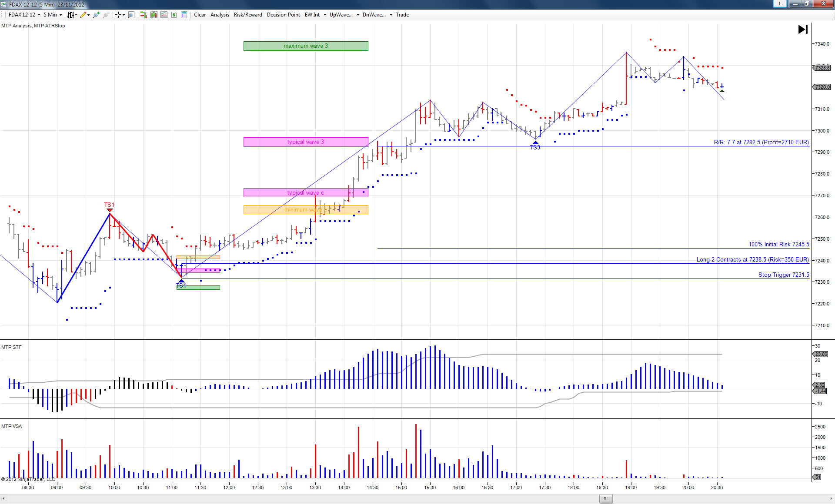The image size is (835, 504).
Task: Click the Trade toolbar button
Action: pyautogui.click(x=402, y=15)
